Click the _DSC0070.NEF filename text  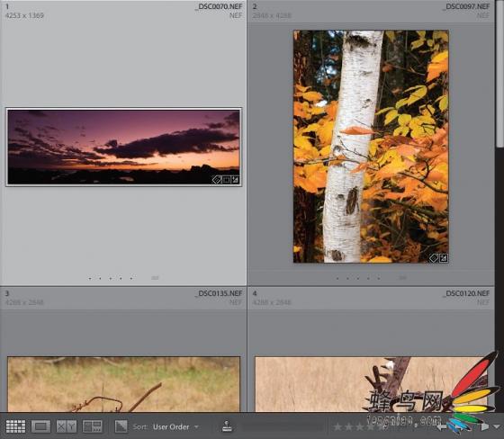tap(219, 6)
